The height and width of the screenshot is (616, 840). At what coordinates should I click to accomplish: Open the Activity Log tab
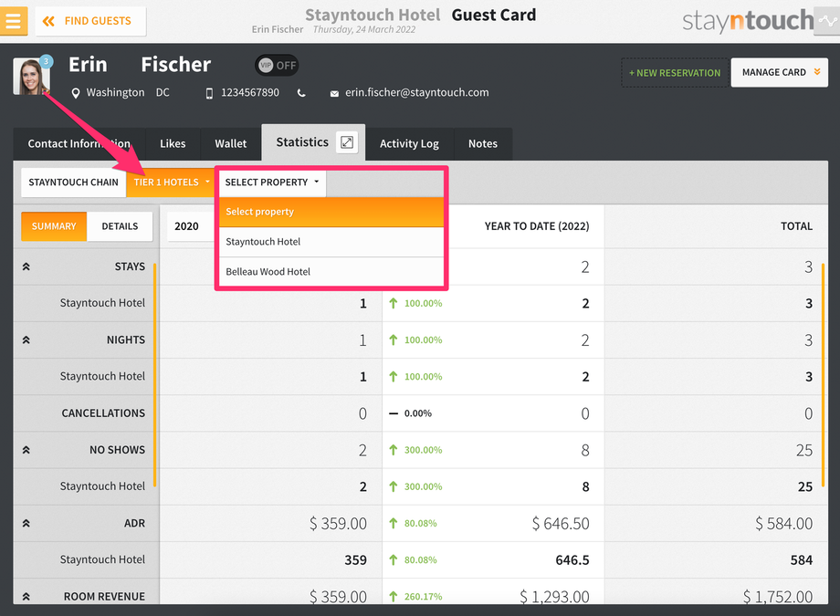pos(409,143)
